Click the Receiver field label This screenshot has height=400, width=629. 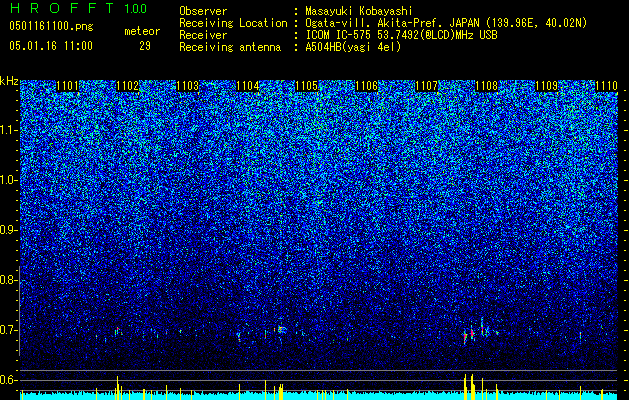(203, 35)
